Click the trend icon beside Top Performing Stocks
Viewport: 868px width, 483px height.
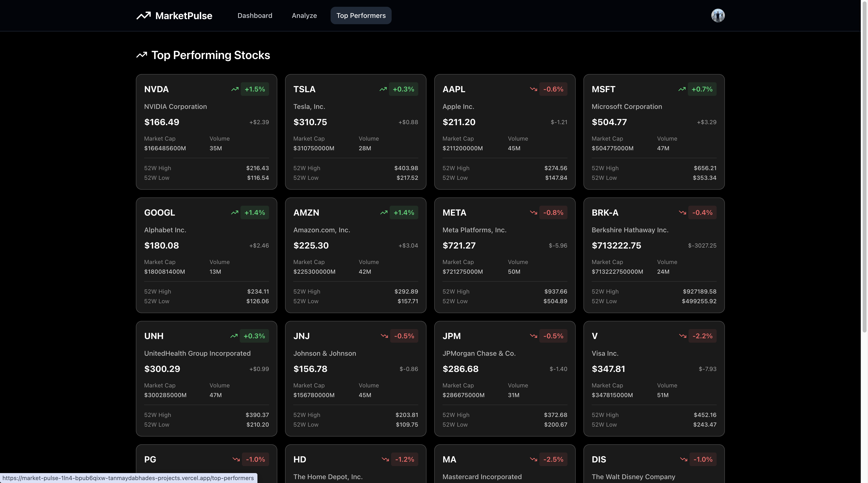tap(142, 55)
